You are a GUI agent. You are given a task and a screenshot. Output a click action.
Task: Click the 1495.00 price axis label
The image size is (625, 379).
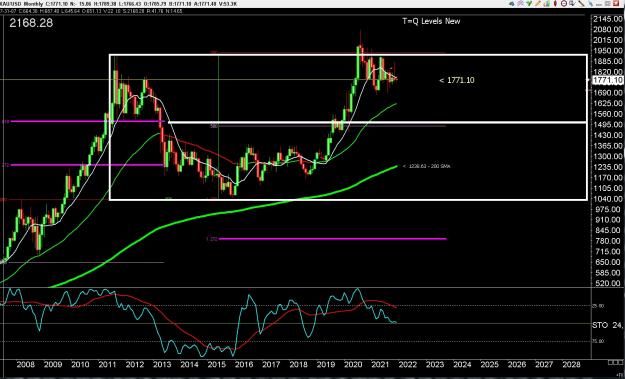click(608, 125)
